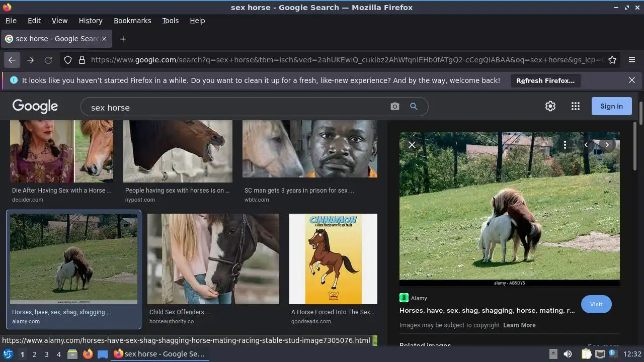The image size is (644, 362).
Task: Click the taskbar clock showing 12:32
Action: [x=632, y=354]
